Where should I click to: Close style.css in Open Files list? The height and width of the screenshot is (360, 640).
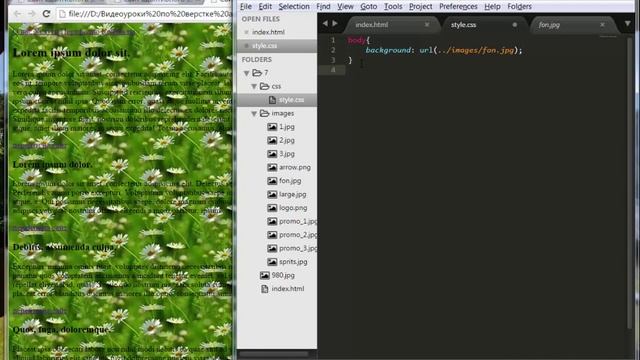point(246,45)
